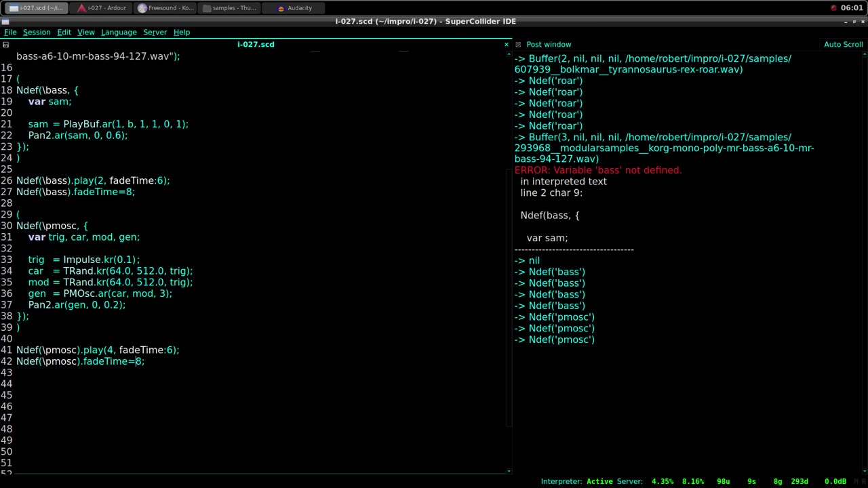Click the Ardour icon in taskbar
Screen dimensions: 868x488
pos(81,8)
